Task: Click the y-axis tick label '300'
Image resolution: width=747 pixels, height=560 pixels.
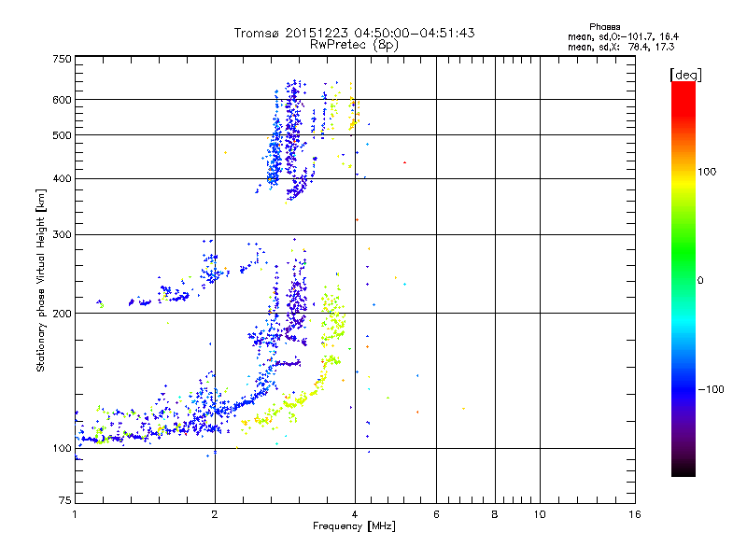Action: (x=62, y=235)
